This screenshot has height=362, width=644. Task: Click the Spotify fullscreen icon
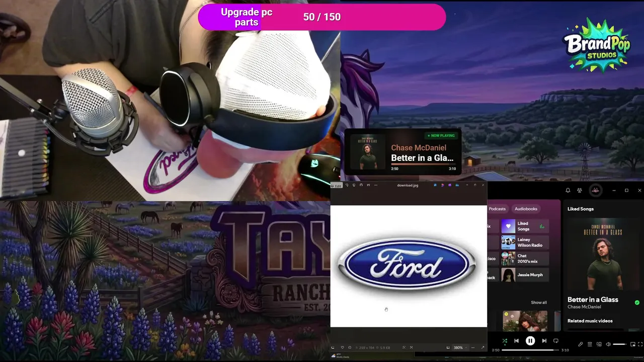coord(640,344)
